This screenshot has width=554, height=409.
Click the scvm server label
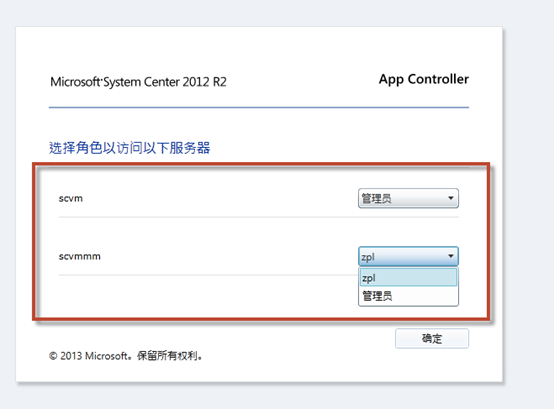(x=71, y=198)
